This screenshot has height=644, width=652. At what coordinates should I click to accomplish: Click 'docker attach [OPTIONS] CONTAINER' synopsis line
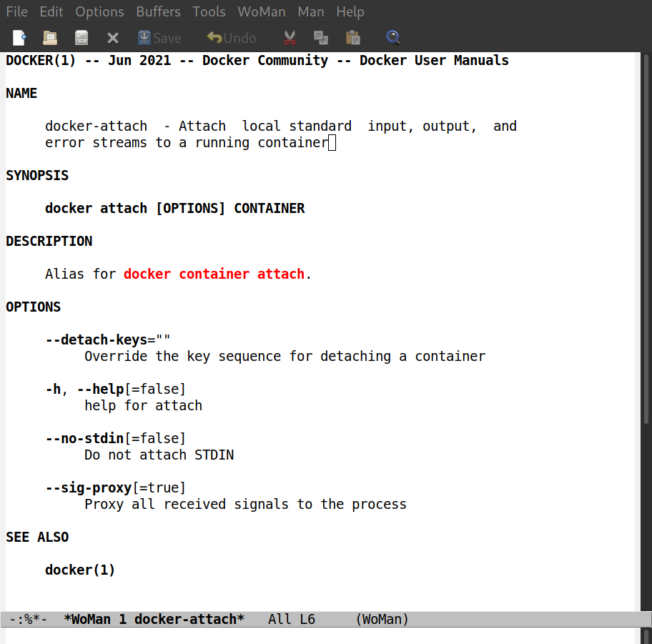coord(174,208)
